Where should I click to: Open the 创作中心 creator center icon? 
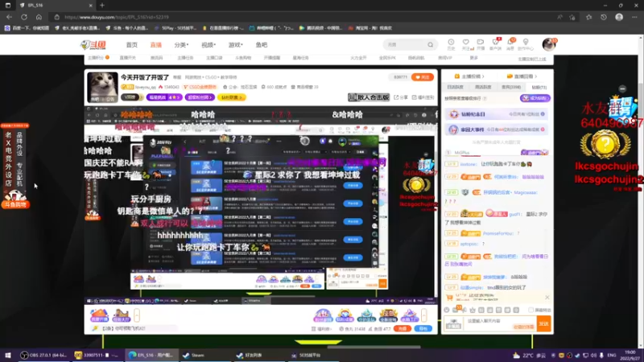526,44
